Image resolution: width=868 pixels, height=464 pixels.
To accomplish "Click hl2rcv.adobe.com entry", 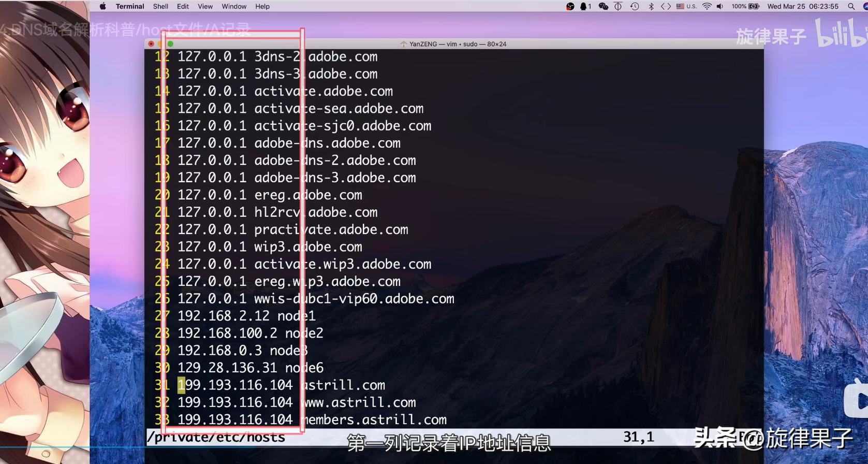I will pos(316,212).
